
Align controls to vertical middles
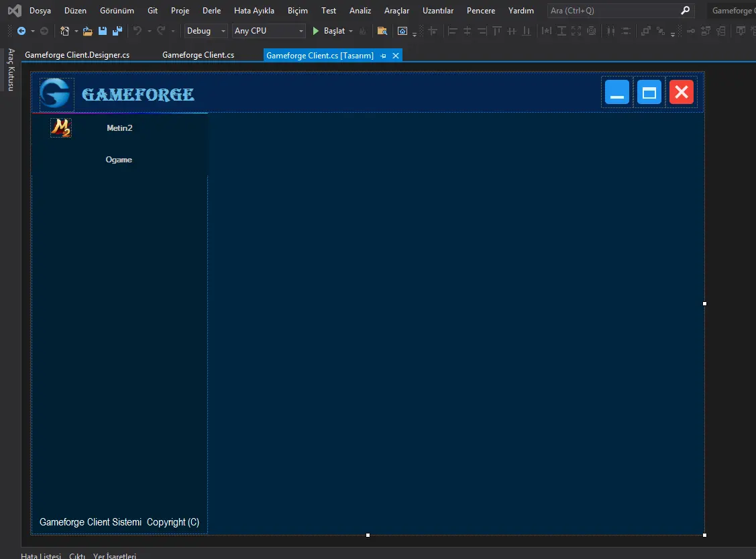point(512,31)
